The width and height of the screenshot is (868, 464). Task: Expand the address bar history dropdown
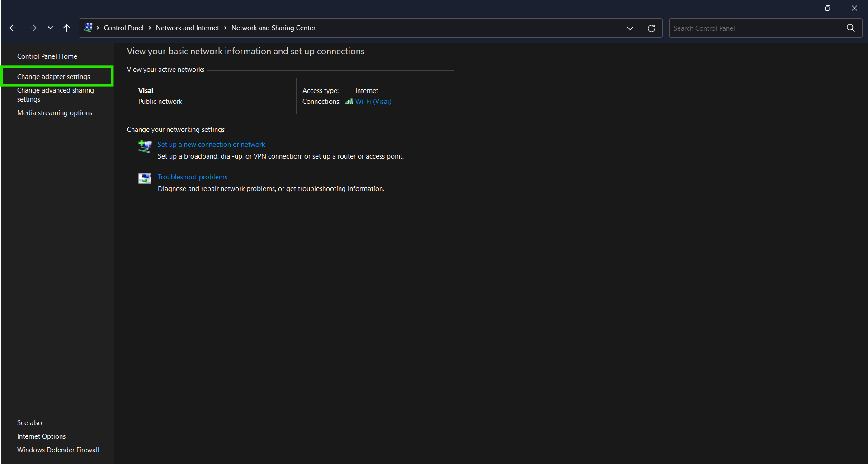click(x=630, y=28)
